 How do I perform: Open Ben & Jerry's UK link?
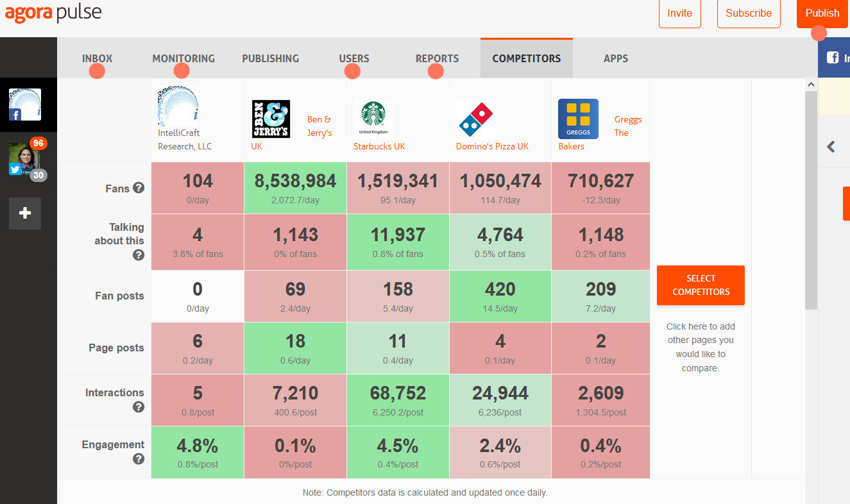pyautogui.click(x=292, y=133)
